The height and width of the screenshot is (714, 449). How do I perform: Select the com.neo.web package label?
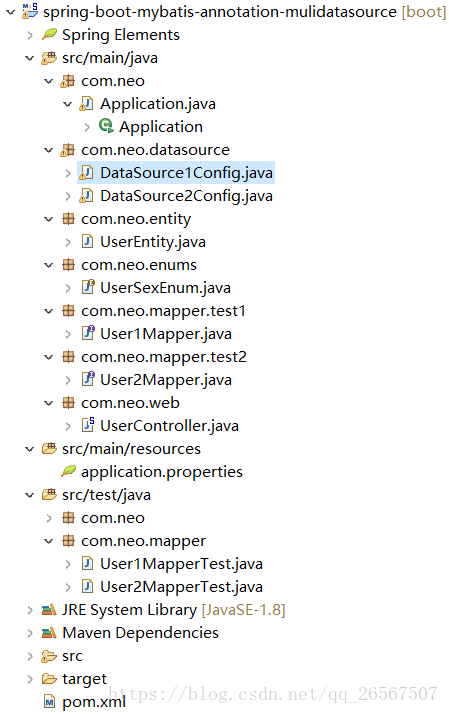[x=130, y=403]
